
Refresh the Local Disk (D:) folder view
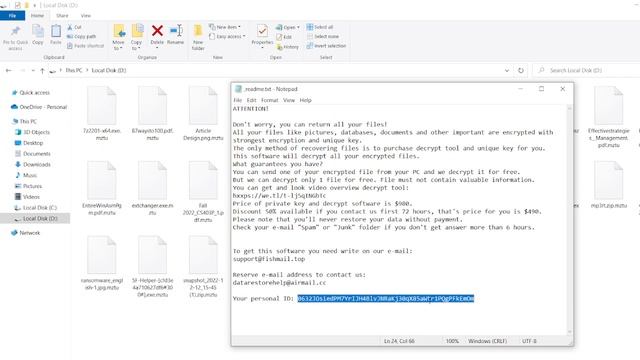point(521,71)
